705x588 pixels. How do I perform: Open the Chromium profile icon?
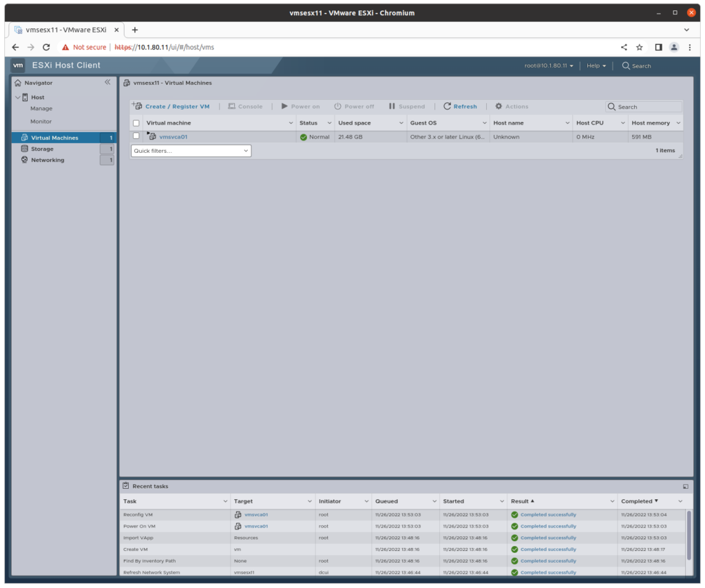(x=673, y=48)
